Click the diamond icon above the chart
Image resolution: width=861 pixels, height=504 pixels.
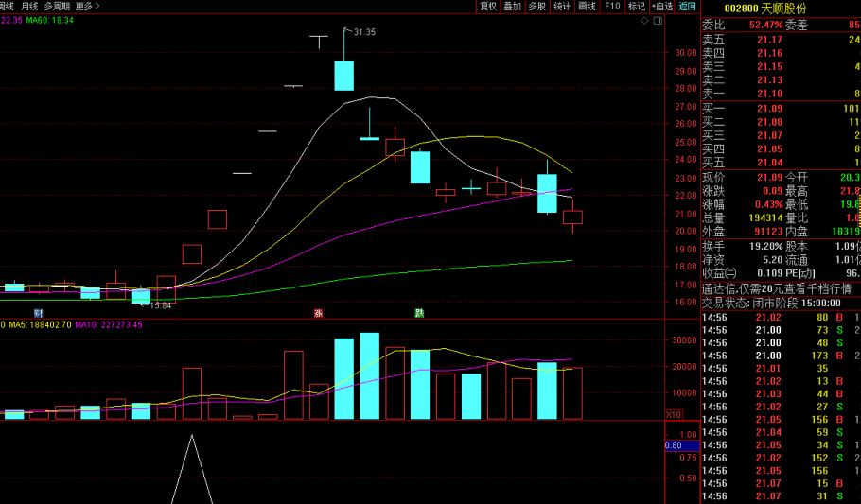(x=644, y=21)
